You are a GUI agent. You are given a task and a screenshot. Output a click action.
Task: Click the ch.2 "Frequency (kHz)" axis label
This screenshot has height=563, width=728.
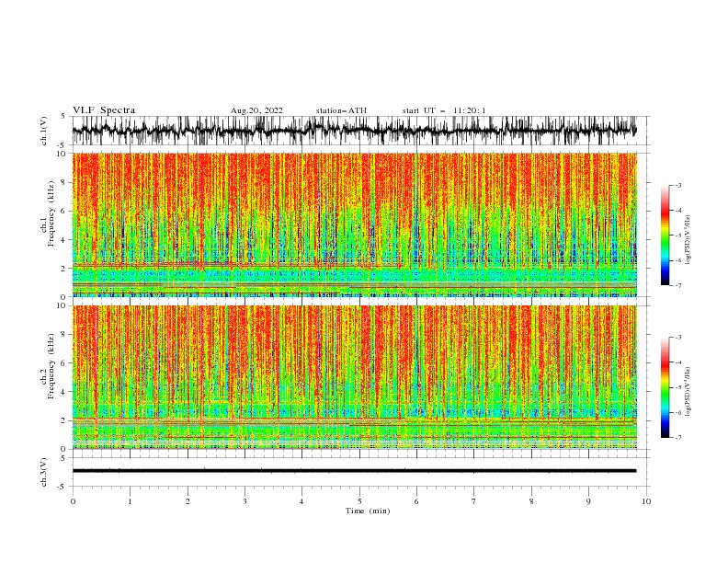51,365
